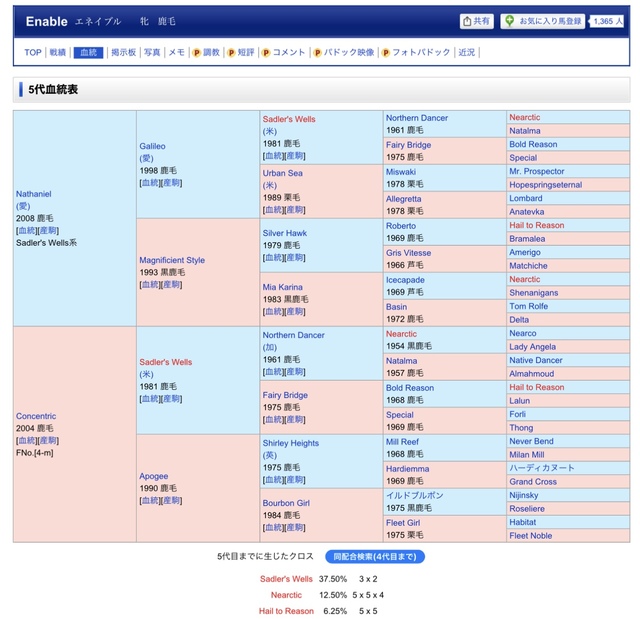Open Miswaki link
The height and width of the screenshot is (619, 640).
coord(401,172)
